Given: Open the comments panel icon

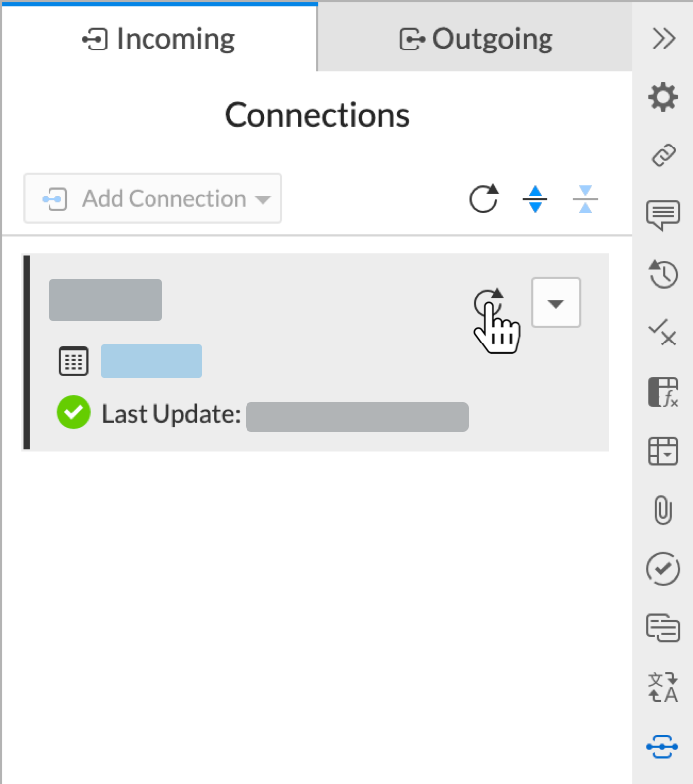Looking at the screenshot, I should tap(662, 214).
